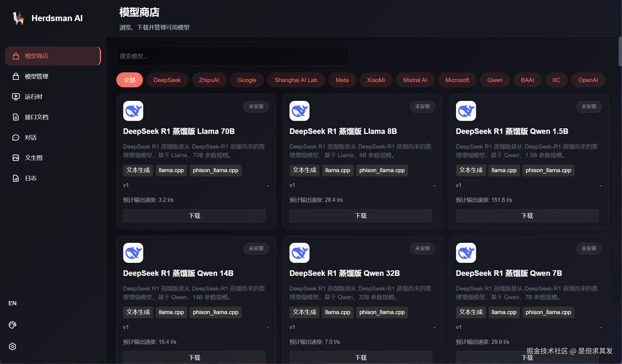622x364 pixels.
Task: Select the 全部 filter tab
Action: click(x=129, y=80)
